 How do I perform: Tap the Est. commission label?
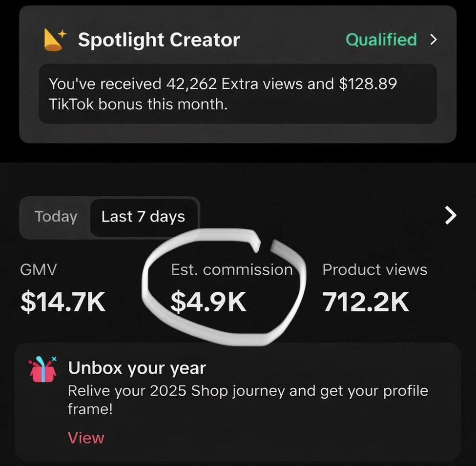[231, 270]
